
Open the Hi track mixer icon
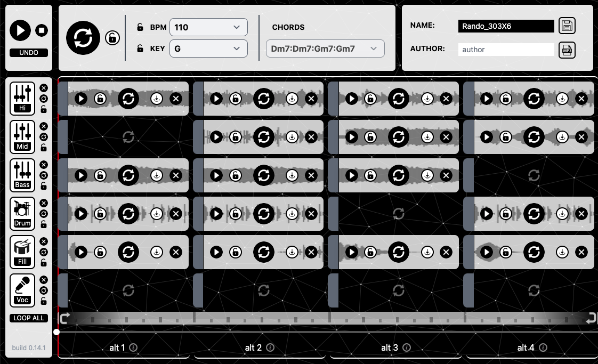[22, 99]
